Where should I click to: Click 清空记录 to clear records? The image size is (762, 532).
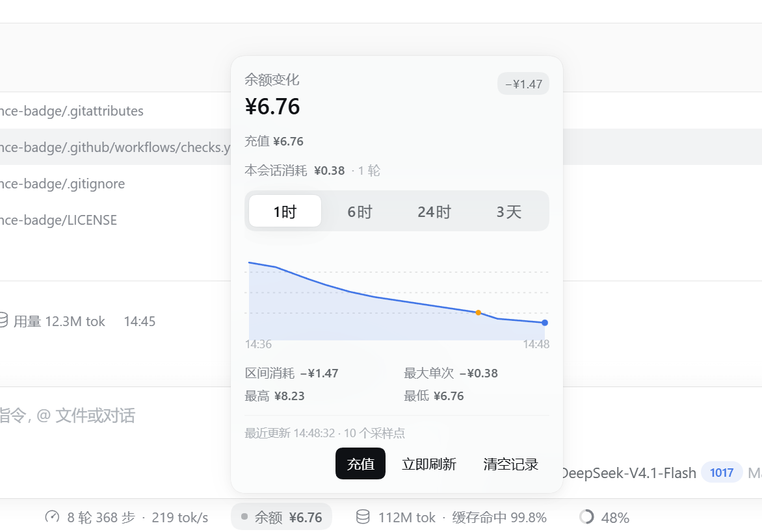pyautogui.click(x=511, y=464)
